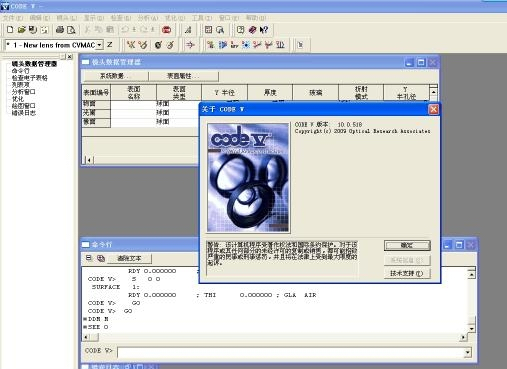Click the What's This help cursor icon

[264, 30]
